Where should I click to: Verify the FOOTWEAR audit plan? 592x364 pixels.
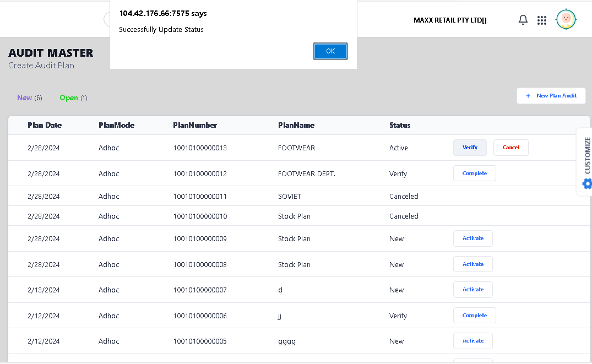coord(470,148)
